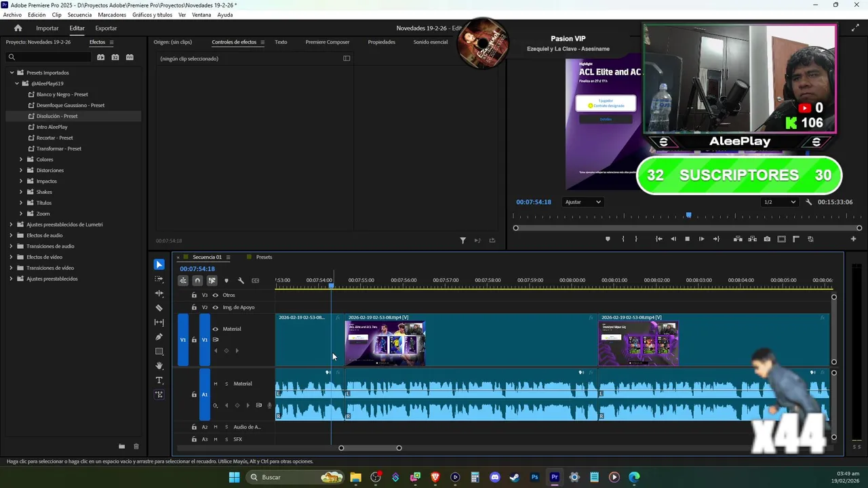Create new custom bin in Effects panel
868x488 pixels.
[x=121, y=446]
